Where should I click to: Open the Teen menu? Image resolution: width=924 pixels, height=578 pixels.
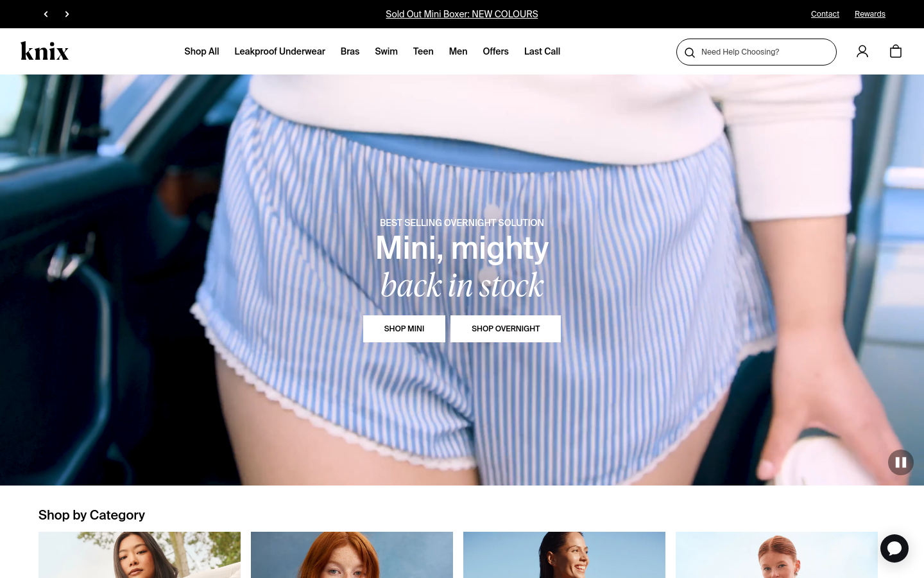[424, 51]
